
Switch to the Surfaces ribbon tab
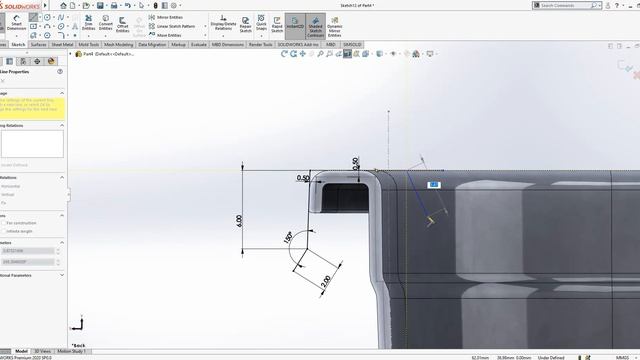click(x=38, y=44)
